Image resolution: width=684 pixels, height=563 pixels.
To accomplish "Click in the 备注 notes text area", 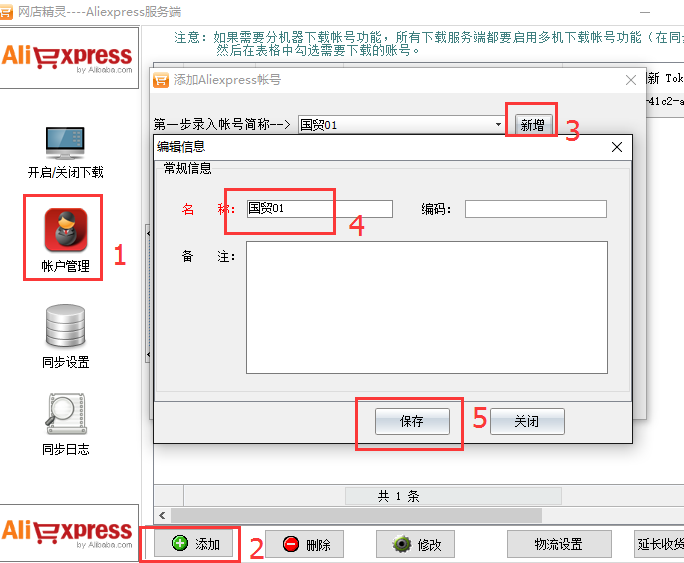I will [x=427, y=307].
